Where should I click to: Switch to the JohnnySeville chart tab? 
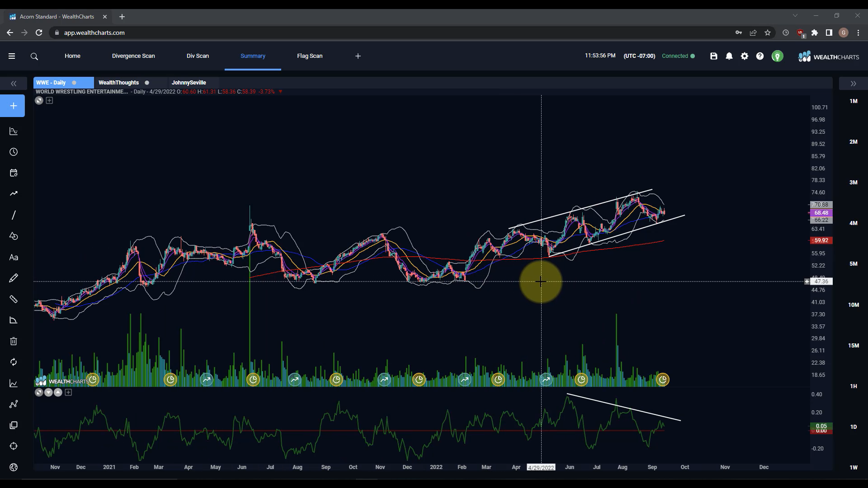(189, 83)
